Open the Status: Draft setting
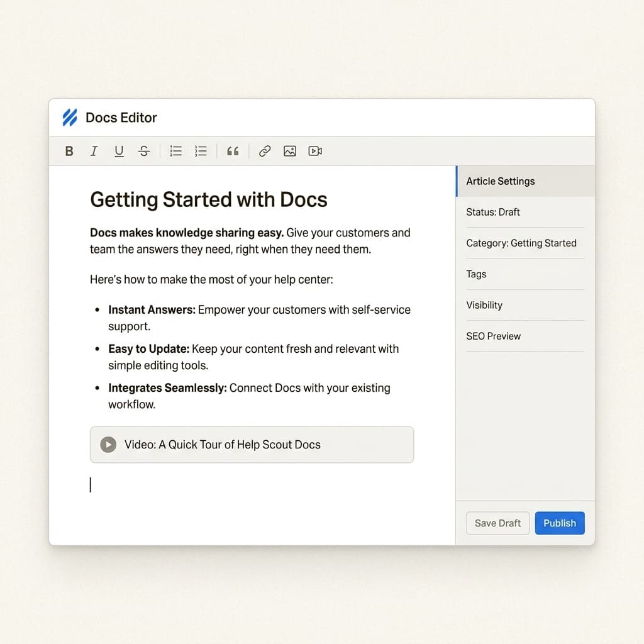The height and width of the screenshot is (644, 644). [x=525, y=212]
